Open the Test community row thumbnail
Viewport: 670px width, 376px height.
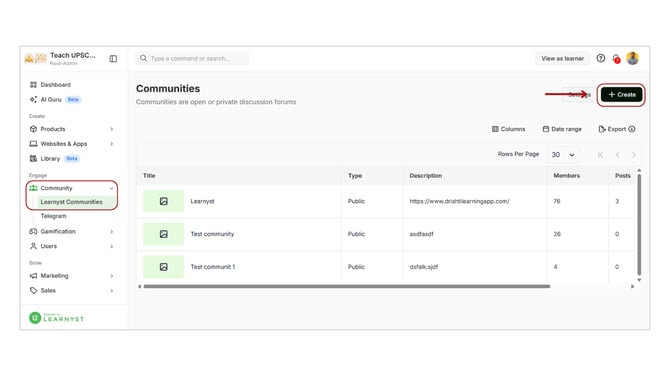pos(163,234)
